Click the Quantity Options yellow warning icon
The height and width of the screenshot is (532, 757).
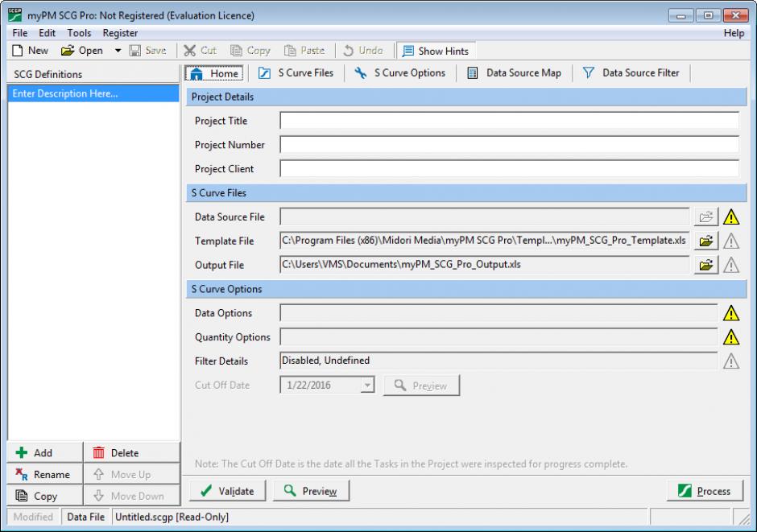point(731,337)
